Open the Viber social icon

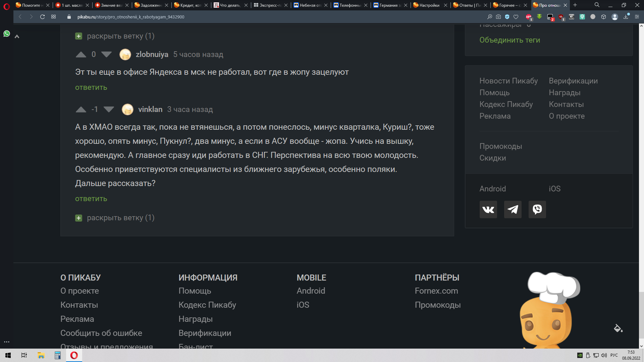click(537, 209)
